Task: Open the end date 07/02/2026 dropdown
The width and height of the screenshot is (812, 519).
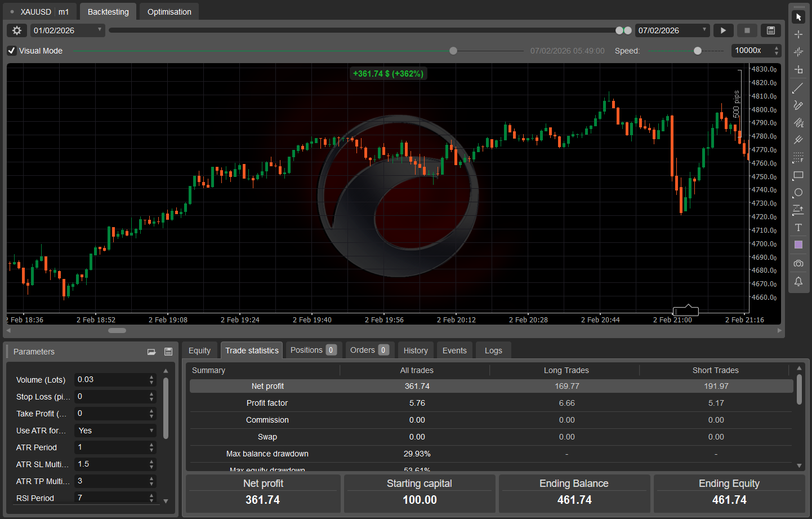Action: (x=704, y=30)
